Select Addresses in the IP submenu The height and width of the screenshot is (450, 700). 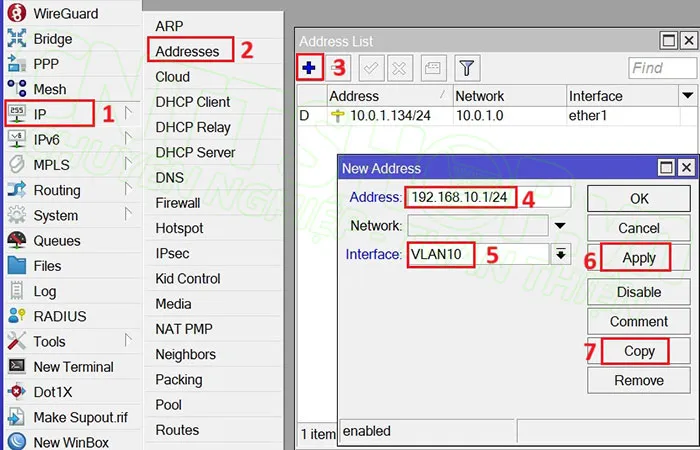[x=188, y=51]
